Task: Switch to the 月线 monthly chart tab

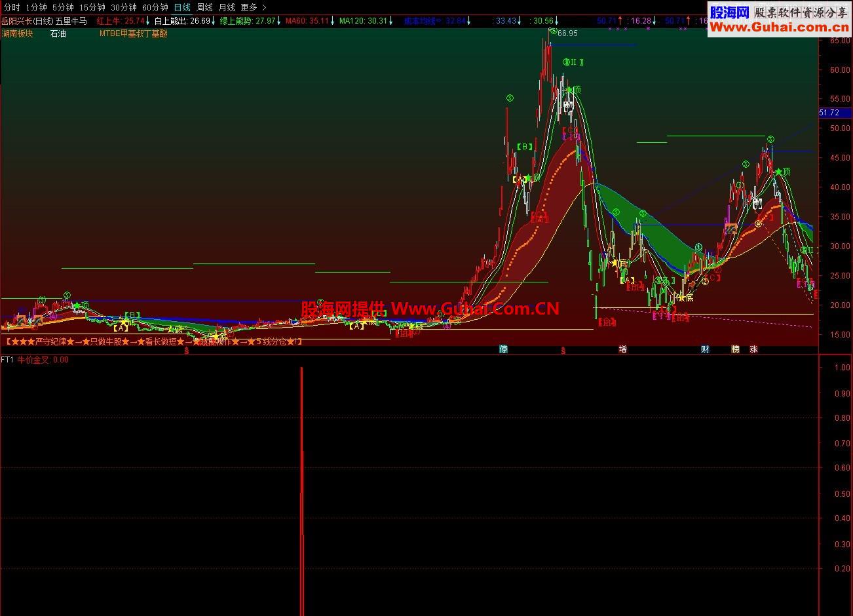Action: coord(227,7)
